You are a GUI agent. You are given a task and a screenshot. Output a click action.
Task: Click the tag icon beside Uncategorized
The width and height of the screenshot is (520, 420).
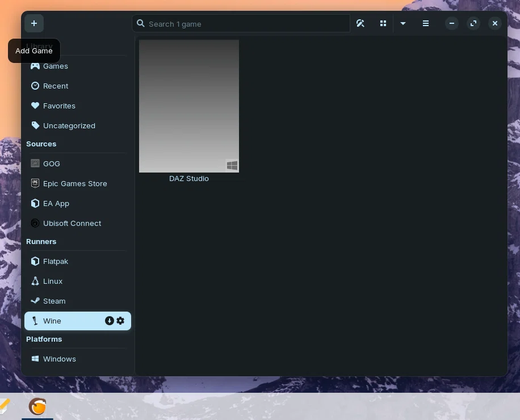[35, 125]
